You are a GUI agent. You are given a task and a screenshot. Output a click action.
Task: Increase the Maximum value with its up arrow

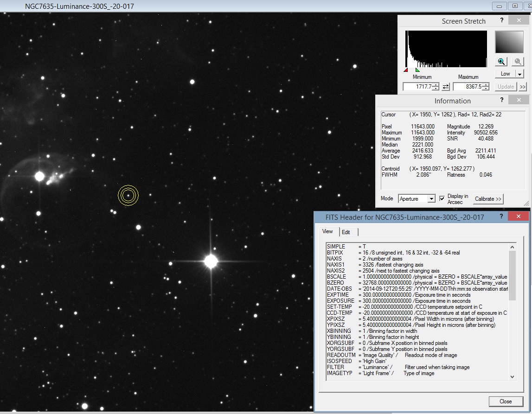(x=486, y=85)
